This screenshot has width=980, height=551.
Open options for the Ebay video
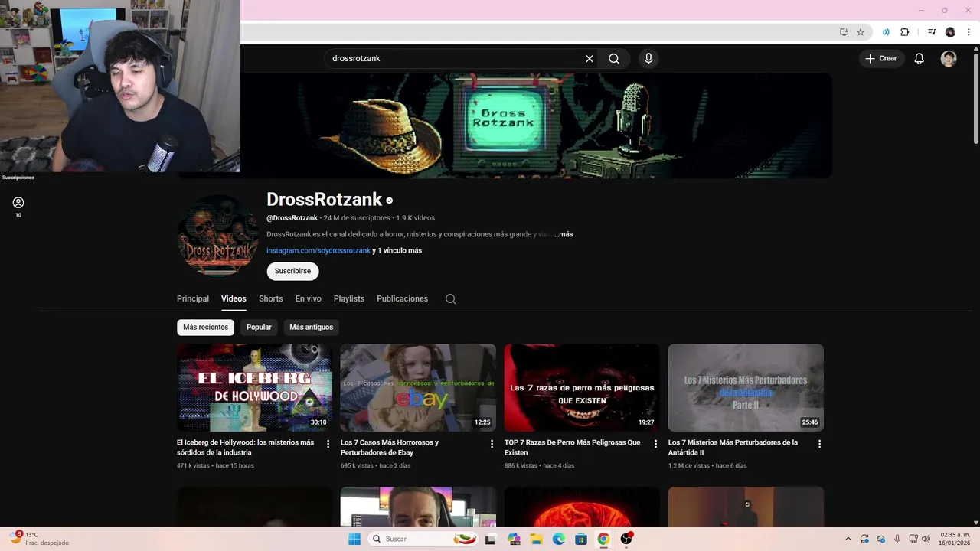[x=492, y=444]
